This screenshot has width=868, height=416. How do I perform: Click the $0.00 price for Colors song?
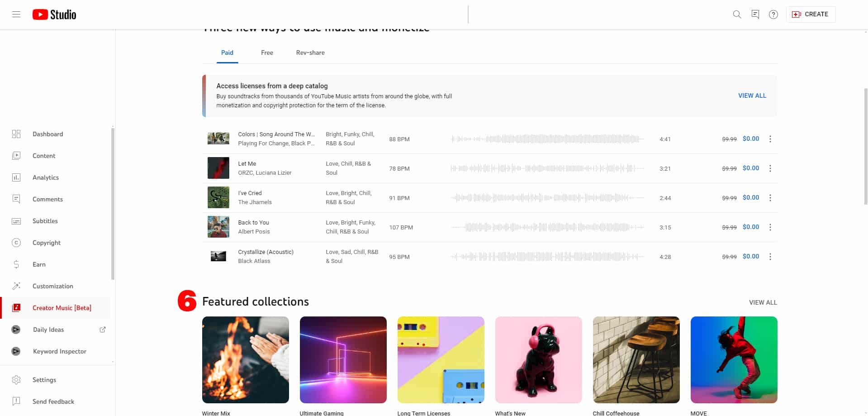click(x=750, y=139)
